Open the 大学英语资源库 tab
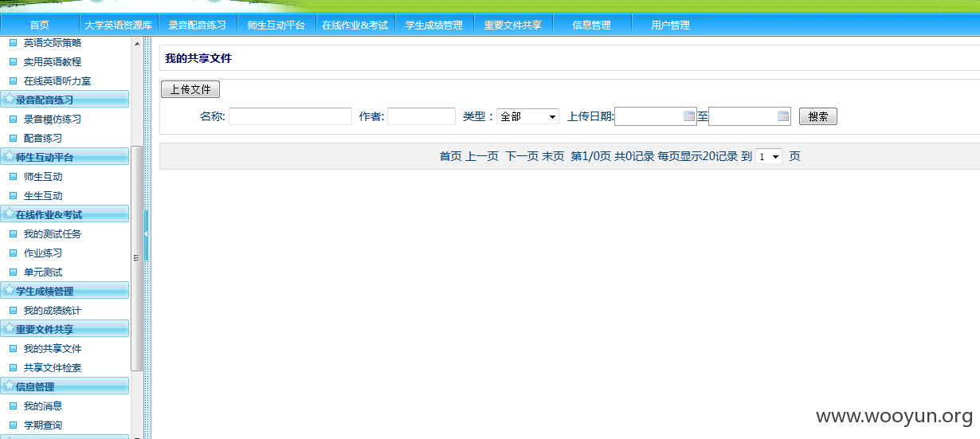The image size is (980, 439). [x=119, y=25]
